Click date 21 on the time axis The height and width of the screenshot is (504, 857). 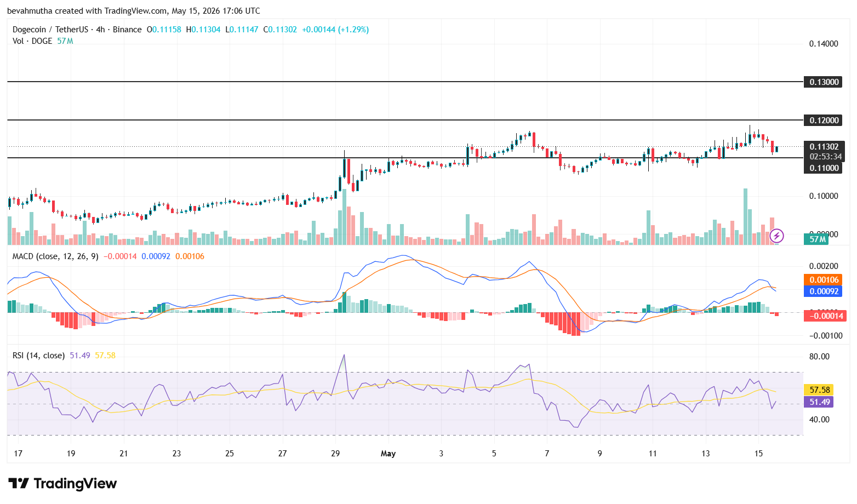click(124, 454)
